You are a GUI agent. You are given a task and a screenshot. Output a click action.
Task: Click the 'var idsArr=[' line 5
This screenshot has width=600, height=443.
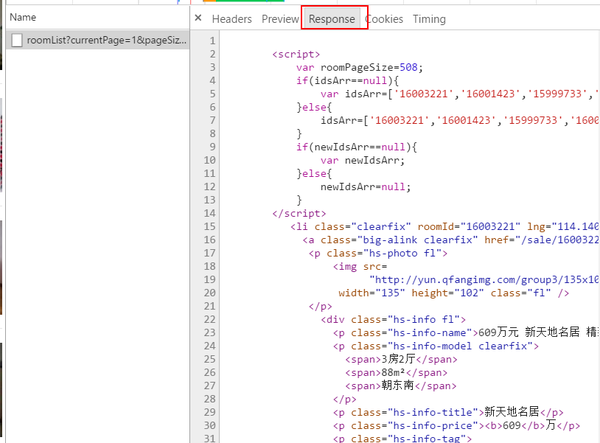point(460,94)
